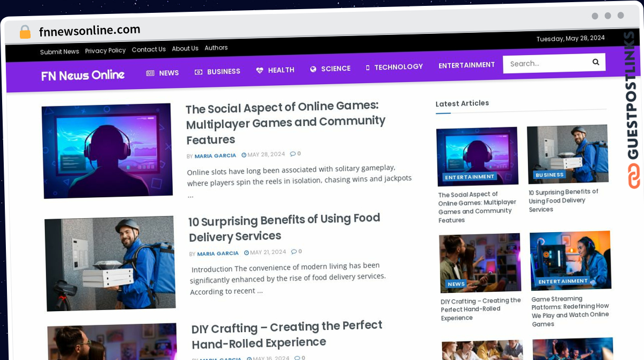Open sidebar gamer silhouette thumbnail
Viewport: 644px width, 360px height.
point(477,156)
